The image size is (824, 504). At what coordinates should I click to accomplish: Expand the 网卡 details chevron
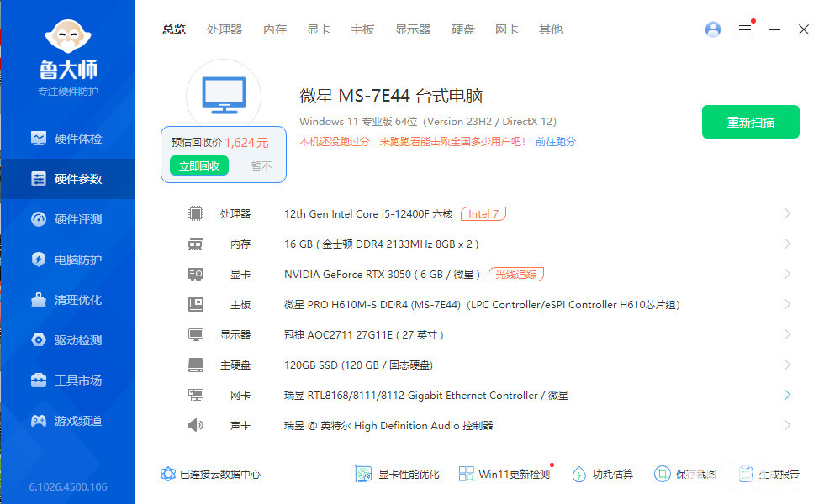click(x=788, y=395)
